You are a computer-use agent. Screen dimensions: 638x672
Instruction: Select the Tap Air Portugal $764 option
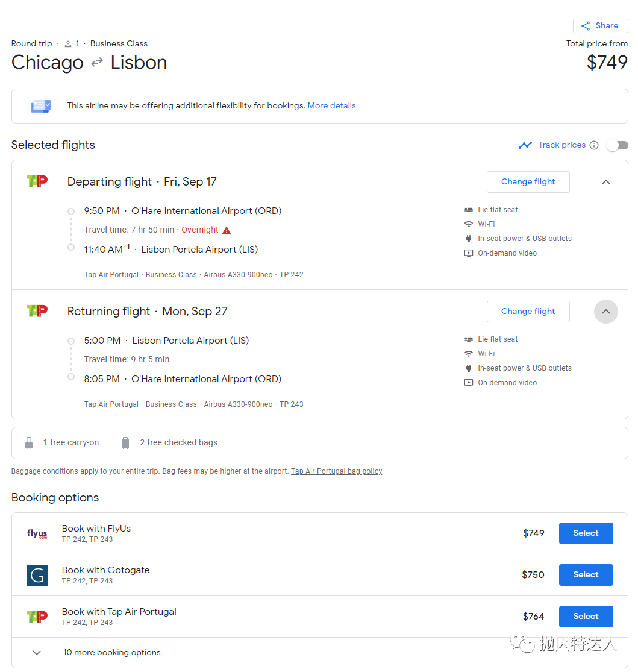click(586, 617)
